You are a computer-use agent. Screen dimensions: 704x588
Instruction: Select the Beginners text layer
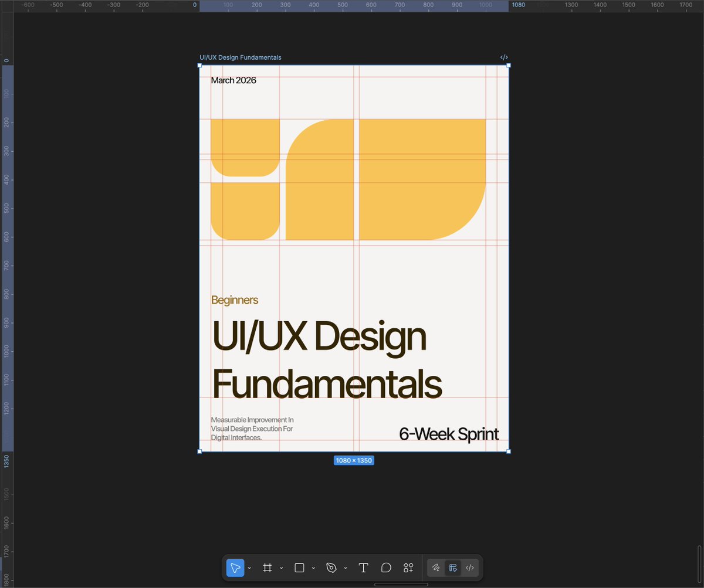coord(235,300)
